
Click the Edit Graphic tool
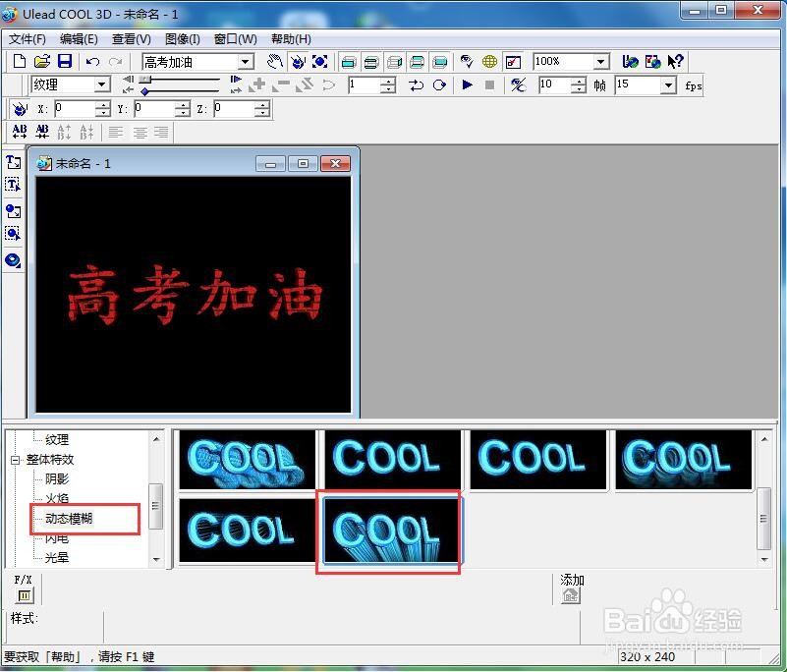click(13, 234)
